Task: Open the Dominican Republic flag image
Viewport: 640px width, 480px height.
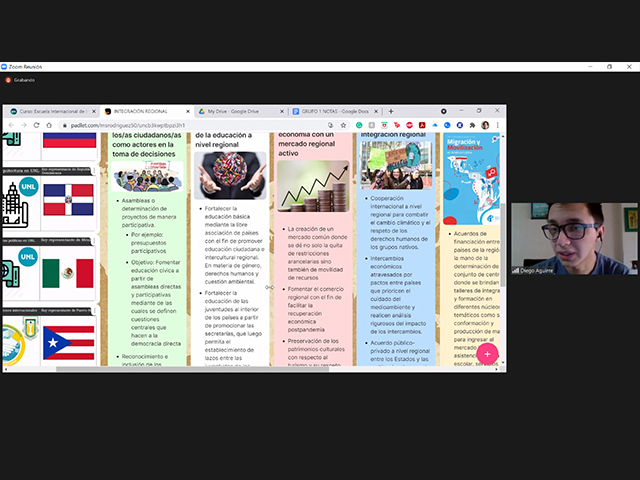Action: pos(69,207)
